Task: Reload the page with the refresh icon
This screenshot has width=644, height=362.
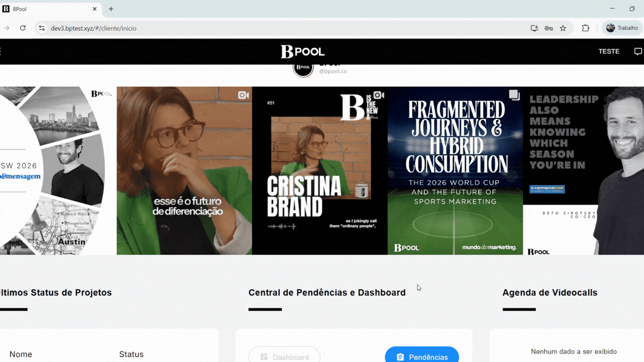Action: (23, 28)
